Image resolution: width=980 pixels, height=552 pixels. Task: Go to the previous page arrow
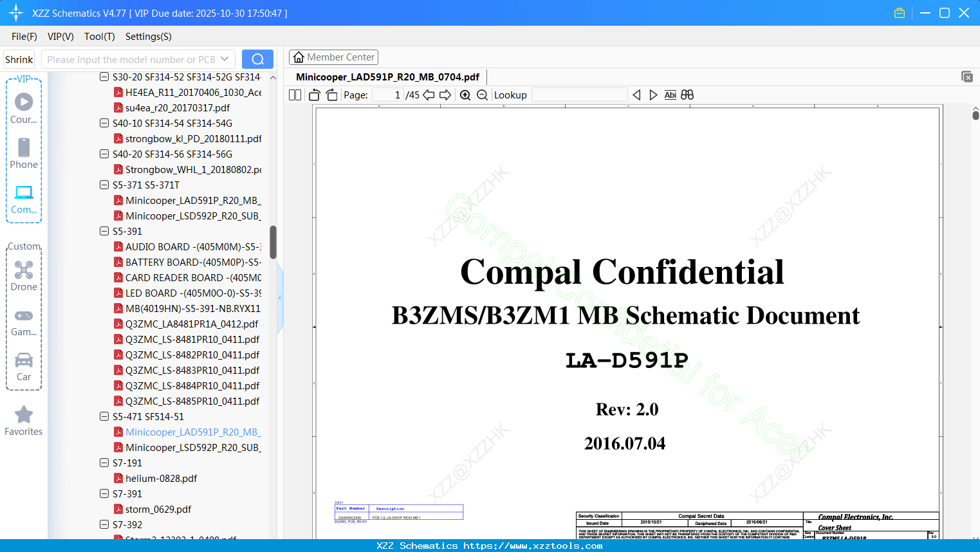coord(429,95)
